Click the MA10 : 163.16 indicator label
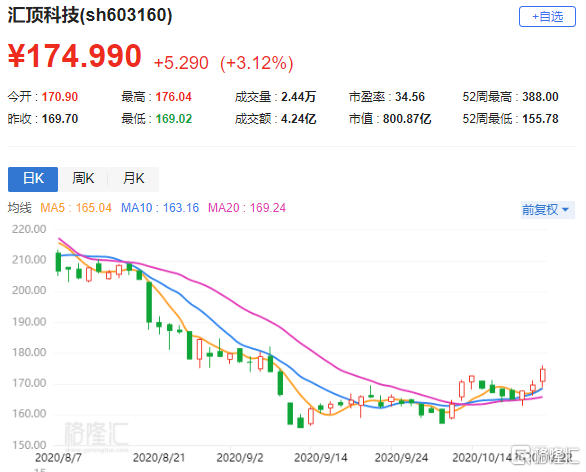This screenshot has width=586, height=472. click(160, 208)
